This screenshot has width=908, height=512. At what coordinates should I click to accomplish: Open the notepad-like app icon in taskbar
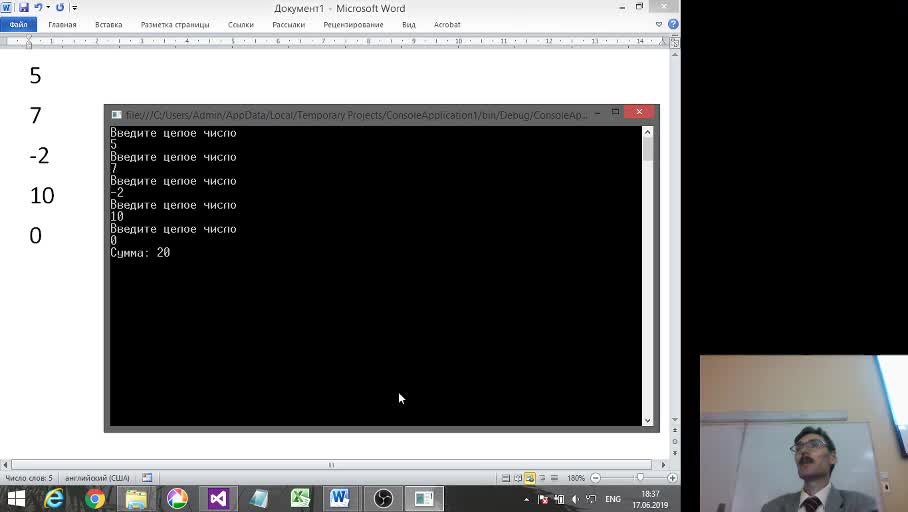[x=259, y=499]
